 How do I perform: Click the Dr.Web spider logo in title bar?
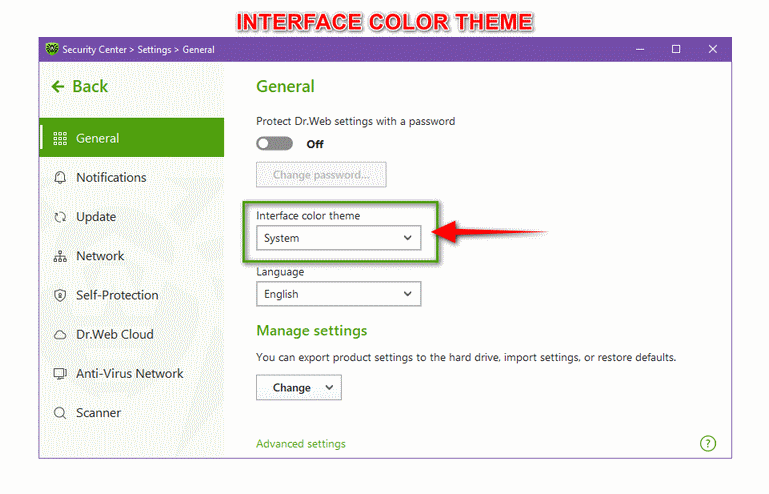[x=51, y=49]
